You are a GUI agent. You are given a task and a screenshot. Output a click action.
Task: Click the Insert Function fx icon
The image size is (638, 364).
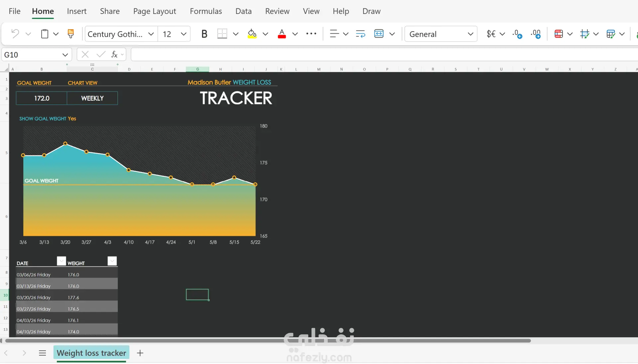click(x=114, y=54)
